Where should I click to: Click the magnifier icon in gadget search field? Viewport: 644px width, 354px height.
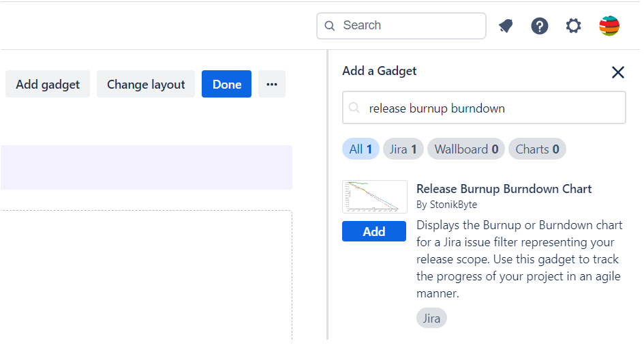[x=354, y=108]
